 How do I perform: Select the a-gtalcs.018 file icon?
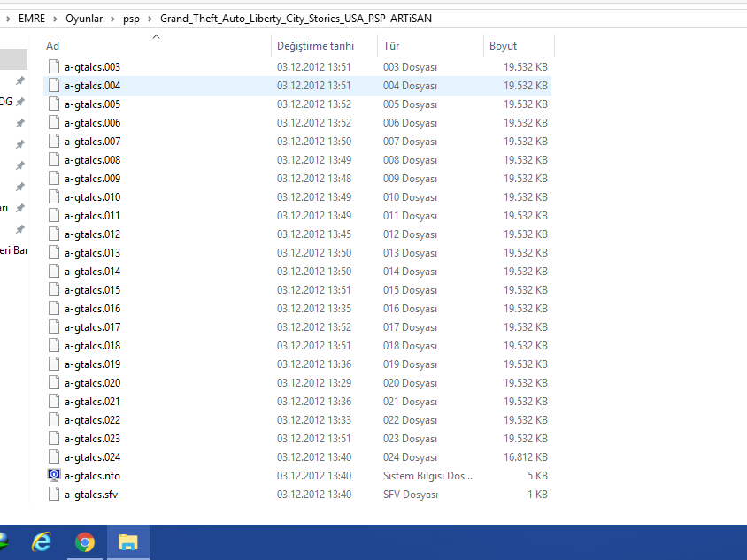click(x=54, y=346)
